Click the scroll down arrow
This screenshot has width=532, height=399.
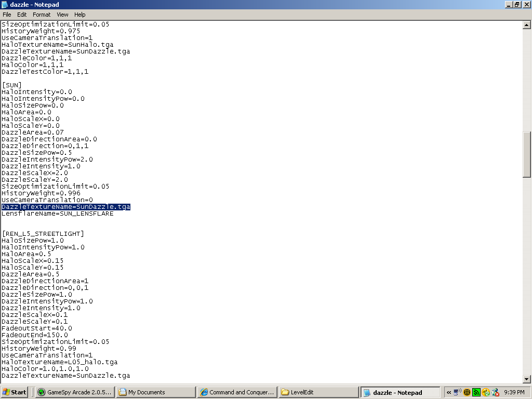click(x=527, y=379)
